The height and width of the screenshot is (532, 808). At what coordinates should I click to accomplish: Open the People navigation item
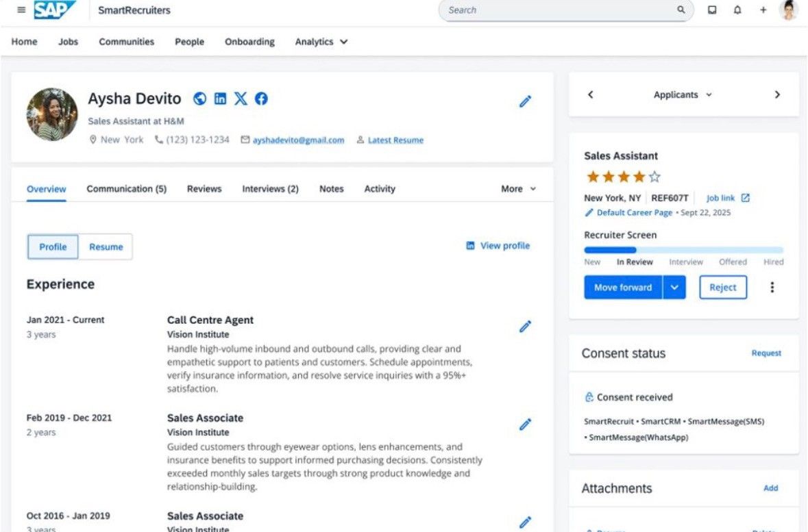[x=189, y=42]
